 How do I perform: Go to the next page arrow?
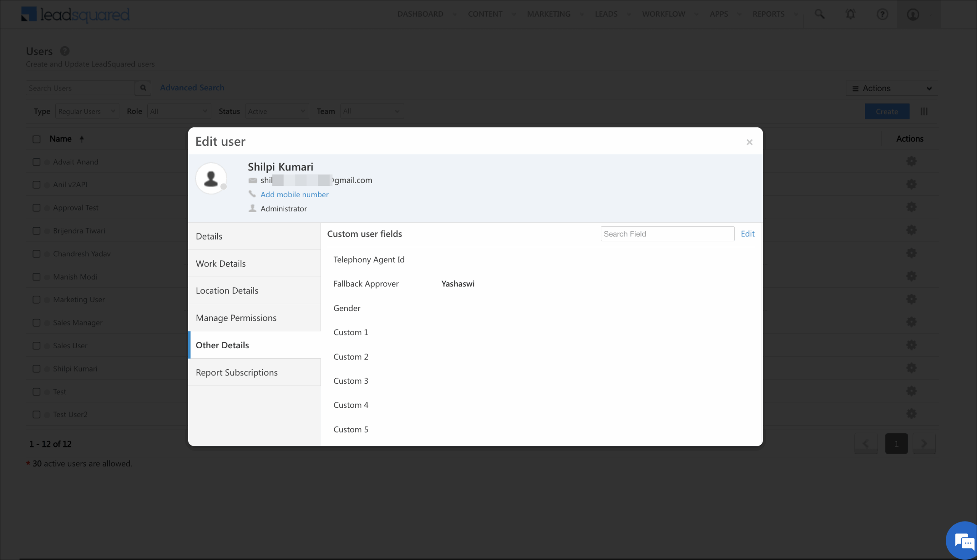pyautogui.click(x=924, y=444)
